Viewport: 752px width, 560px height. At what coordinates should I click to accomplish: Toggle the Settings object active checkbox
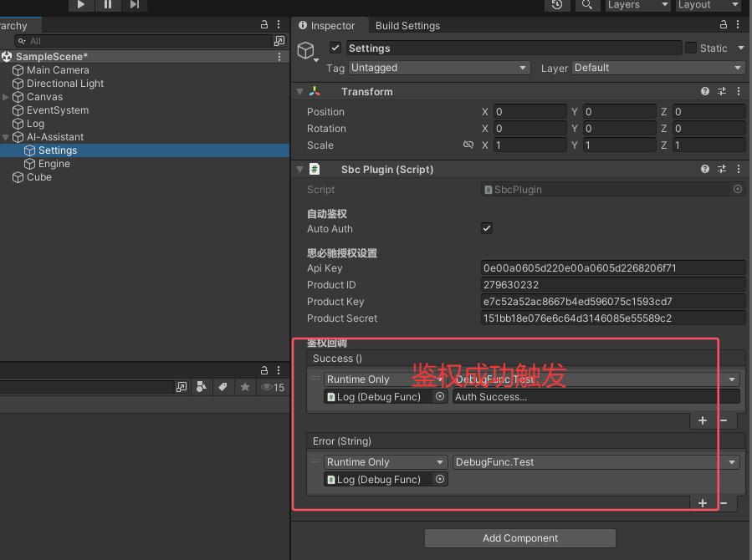click(335, 48)
